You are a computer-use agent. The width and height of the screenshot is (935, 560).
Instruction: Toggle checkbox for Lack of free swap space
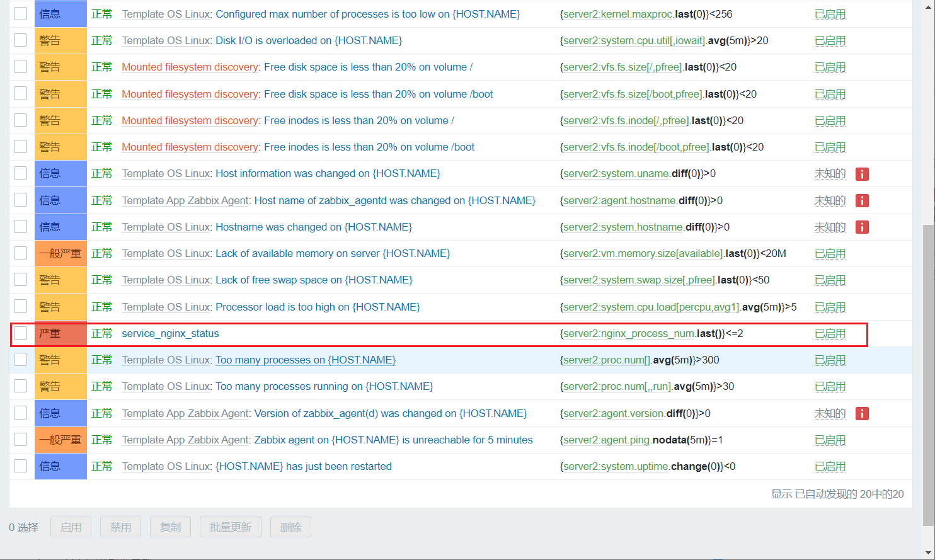pyautogui.click(x=21, y=280)
